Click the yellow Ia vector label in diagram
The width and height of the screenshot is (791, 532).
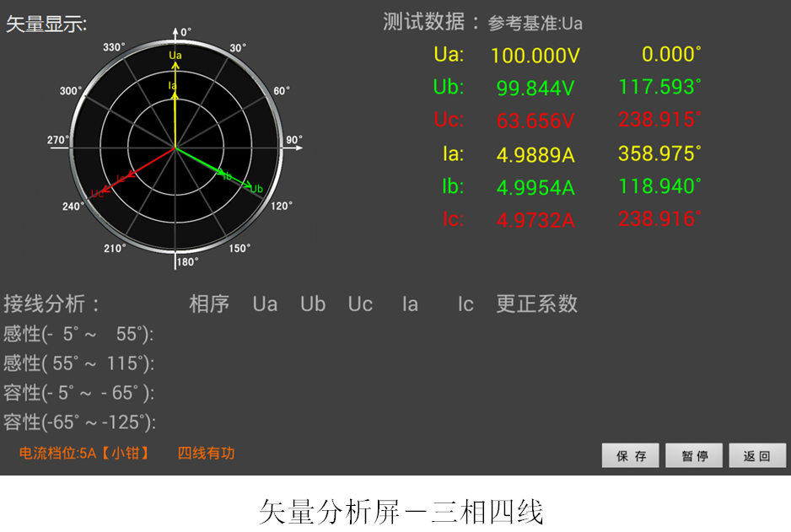[172, 85]
